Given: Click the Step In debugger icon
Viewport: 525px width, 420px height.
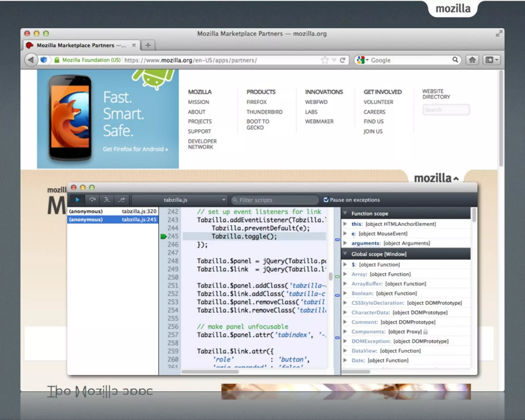Looking at the screenshot, I should [107, 200].
